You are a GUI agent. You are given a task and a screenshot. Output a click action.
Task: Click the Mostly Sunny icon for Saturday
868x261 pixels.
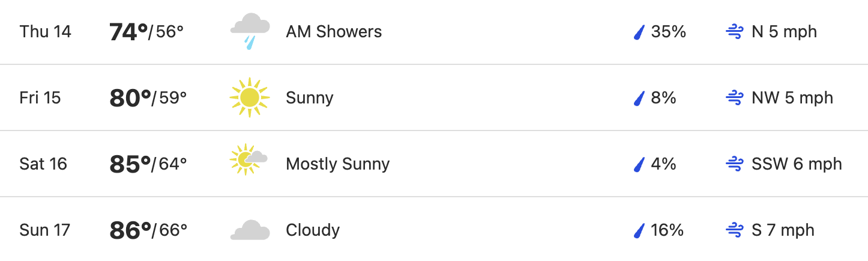pyautogui.click(x=249, y=160)
